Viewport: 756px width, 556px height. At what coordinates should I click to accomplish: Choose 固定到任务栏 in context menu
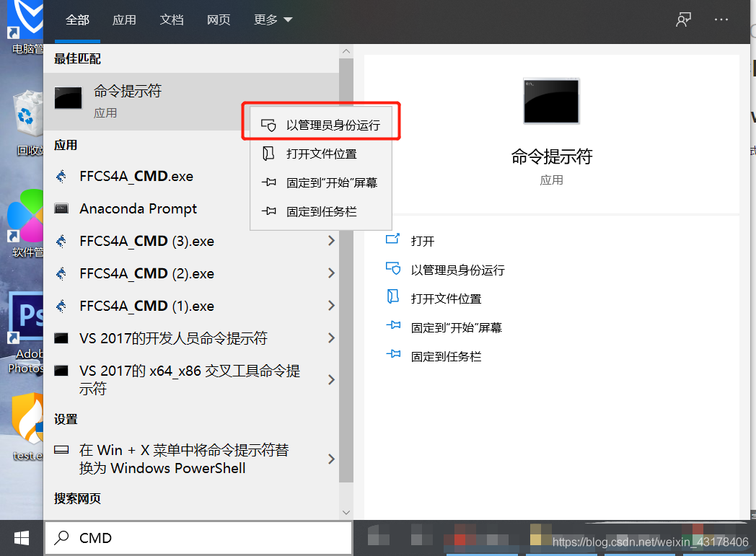pos(320,211)
